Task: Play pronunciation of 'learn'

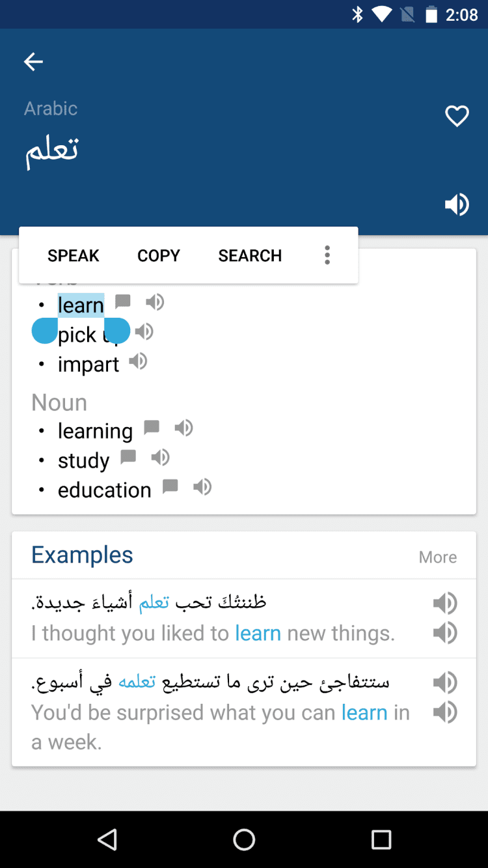Action: pyautogui.click(x=155, y=302)
